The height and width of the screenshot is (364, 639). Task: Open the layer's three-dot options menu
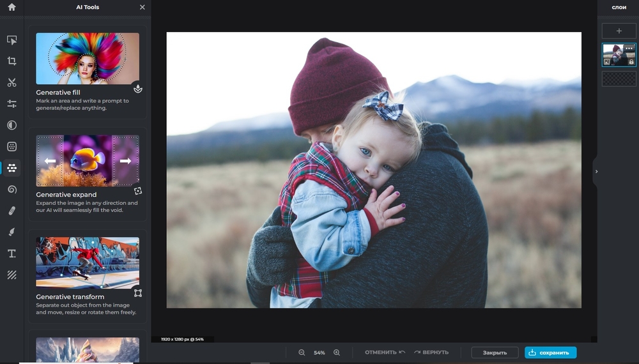(629, 49)
